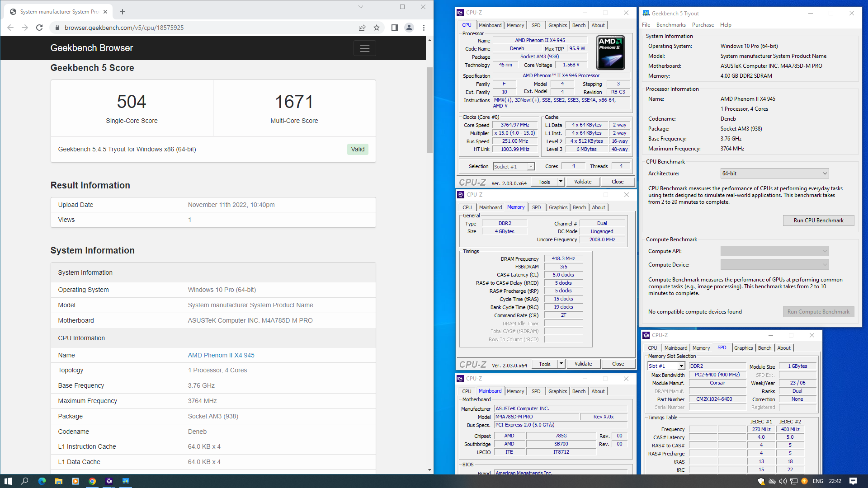Switch to Geekbench via its taskbar icon

(126, 481)
